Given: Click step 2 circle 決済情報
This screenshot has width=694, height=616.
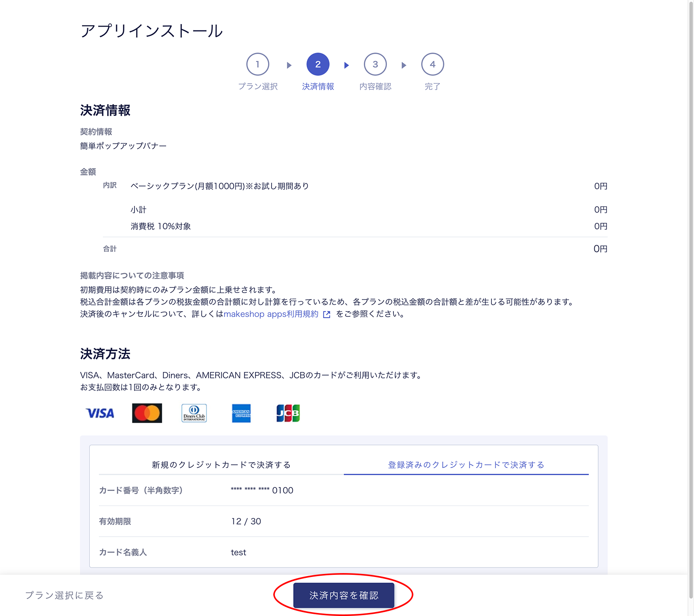Looking at the screenshot, I should click(318, 65).
